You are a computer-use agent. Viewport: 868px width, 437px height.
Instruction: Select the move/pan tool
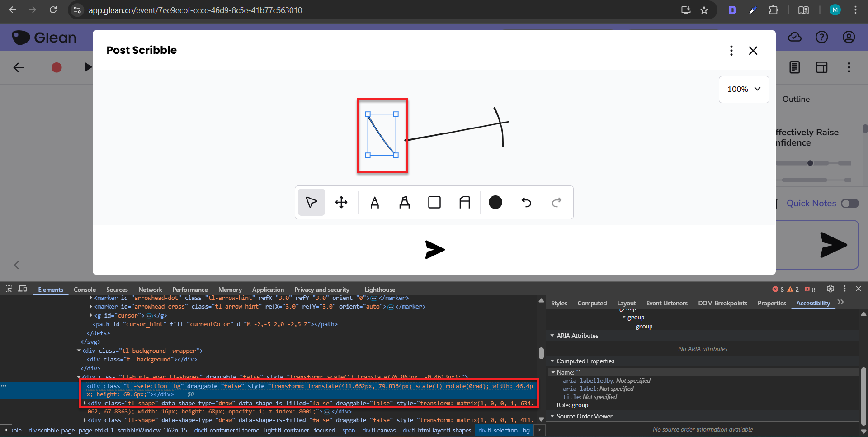point(341,202)
